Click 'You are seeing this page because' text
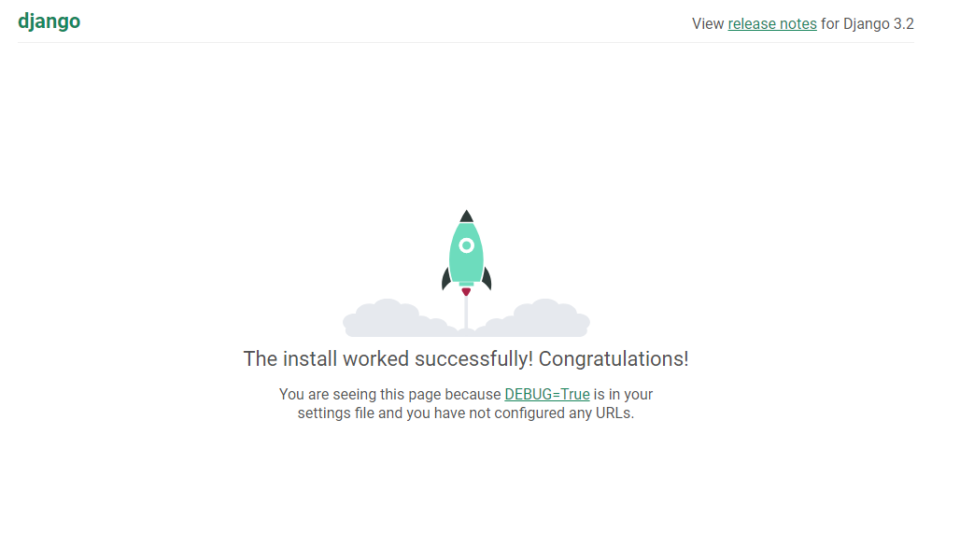The width and height of the screenshot is (974, 560). coord(389,394)
